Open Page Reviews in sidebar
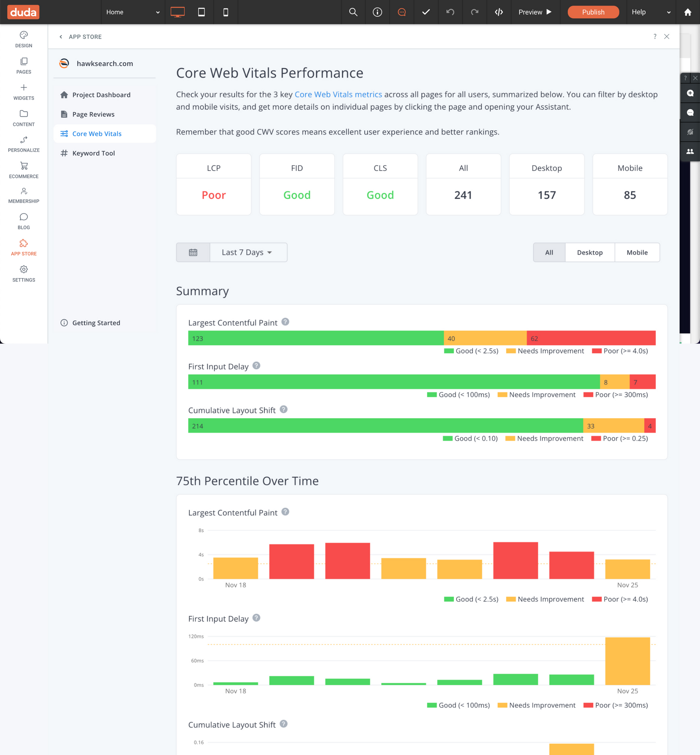This screenshot has width=700, height=755. [x=93, y=114]
